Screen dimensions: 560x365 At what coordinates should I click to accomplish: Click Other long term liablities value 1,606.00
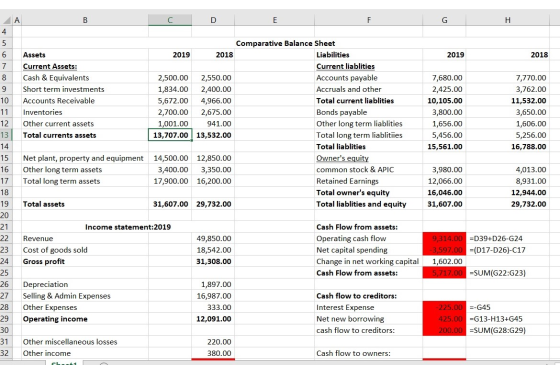pos(508,124)
